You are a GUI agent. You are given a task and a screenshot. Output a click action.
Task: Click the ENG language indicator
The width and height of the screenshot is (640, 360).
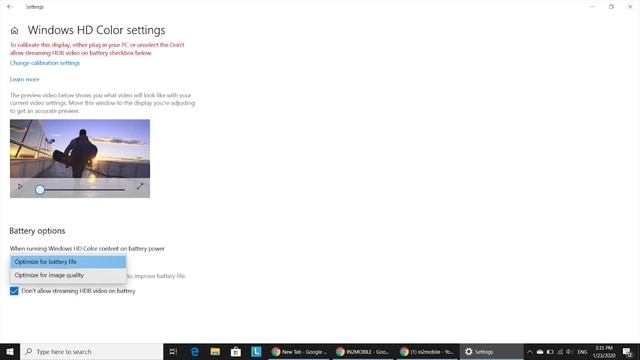tap(582, 351)
